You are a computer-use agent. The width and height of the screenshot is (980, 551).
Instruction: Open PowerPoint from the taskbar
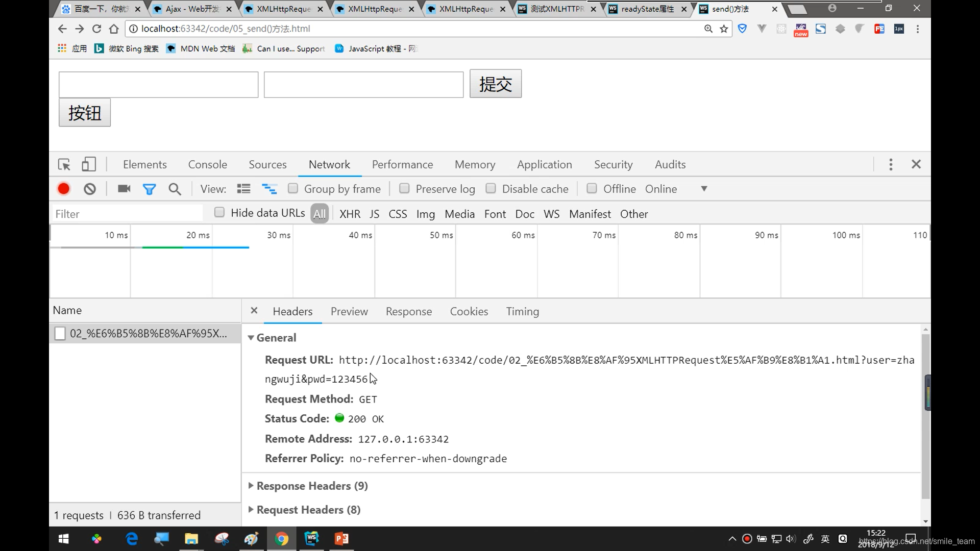click(341, 539)
